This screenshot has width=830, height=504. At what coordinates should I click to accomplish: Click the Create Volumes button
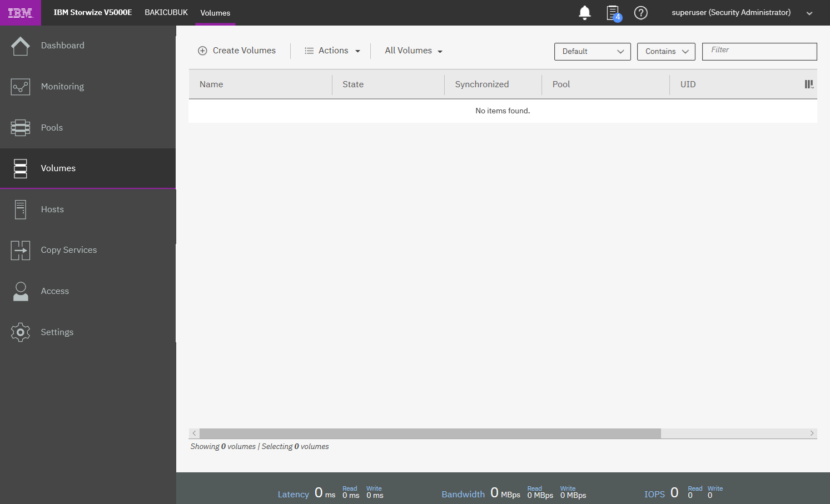pyautogui.click(x=237, y=51)
